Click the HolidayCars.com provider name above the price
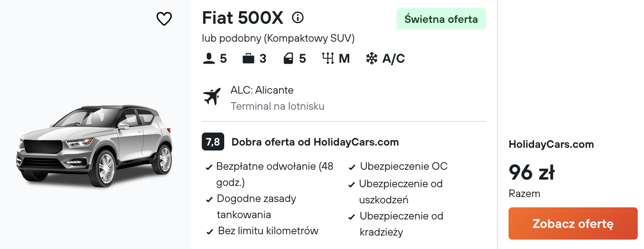This screenshot has height=249, width=644. 551,144
